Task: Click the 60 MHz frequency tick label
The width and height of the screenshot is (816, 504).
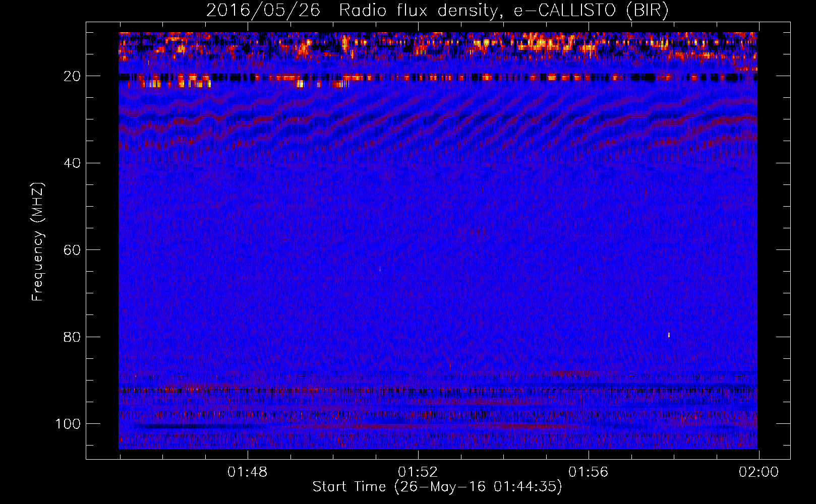Action: click(x=72, y=250)
